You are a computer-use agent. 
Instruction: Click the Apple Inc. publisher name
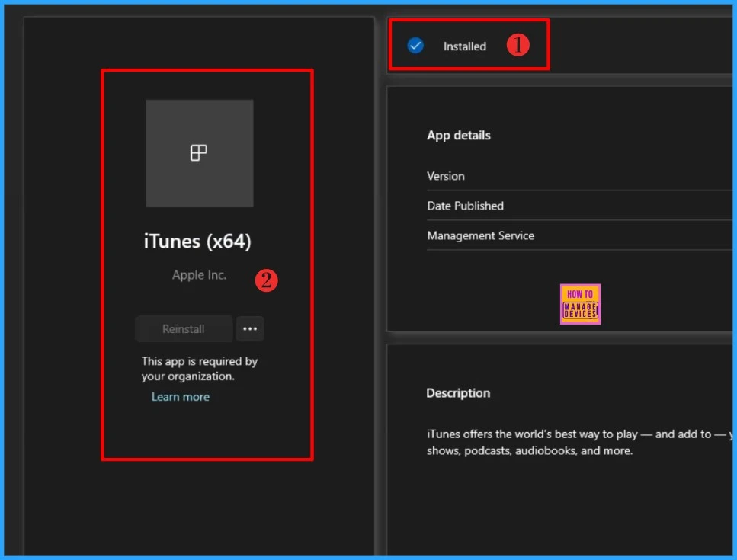point(199,275)
